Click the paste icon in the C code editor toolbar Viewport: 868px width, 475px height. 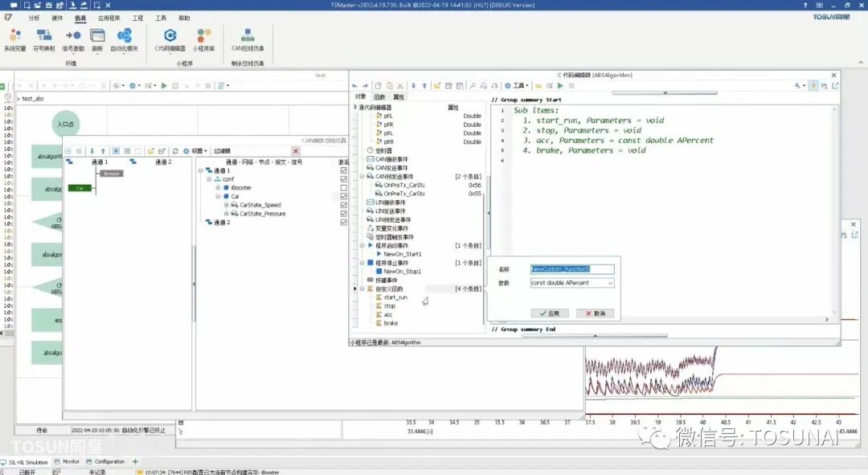coord(390,86)
